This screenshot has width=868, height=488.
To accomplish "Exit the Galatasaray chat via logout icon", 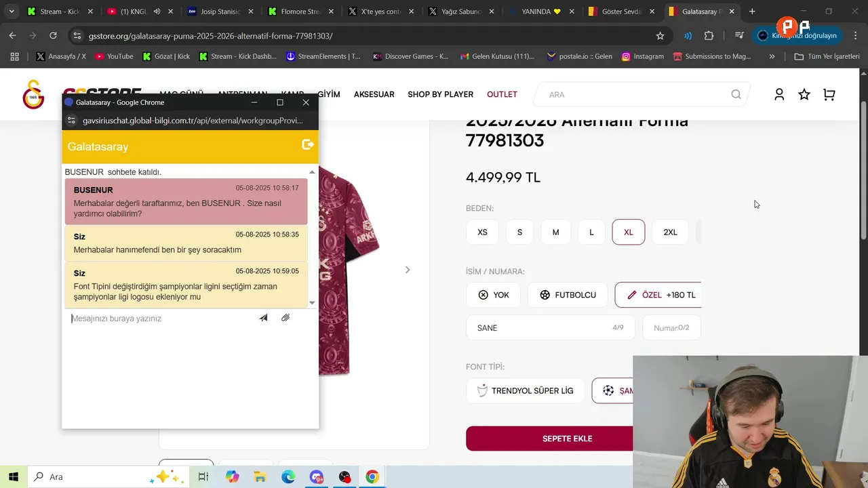I will (x=307, y=144).
